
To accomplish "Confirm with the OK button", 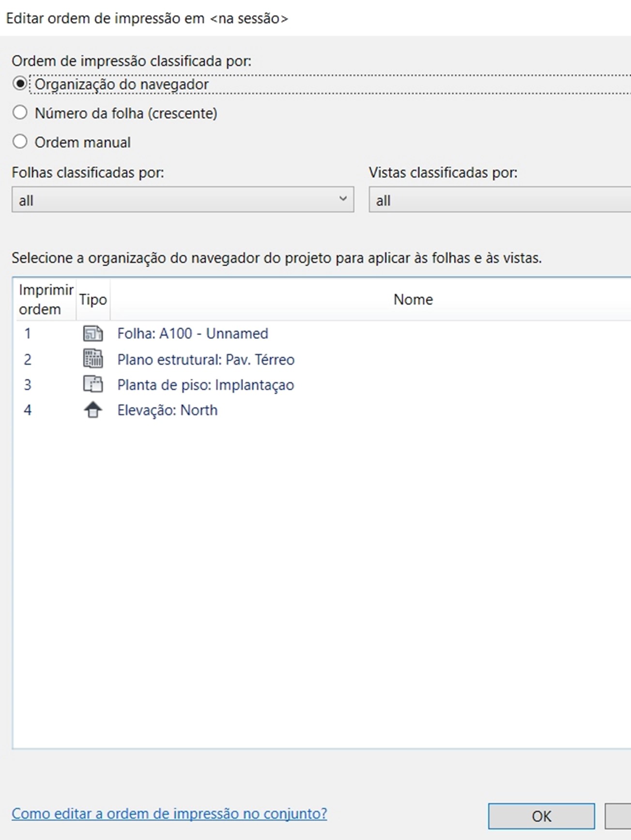I will coord(541,816).
